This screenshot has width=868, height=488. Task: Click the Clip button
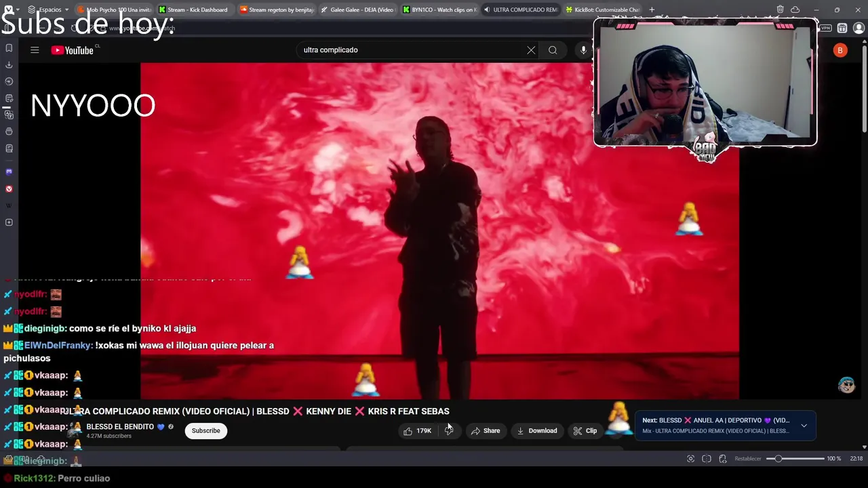[585, 431]
